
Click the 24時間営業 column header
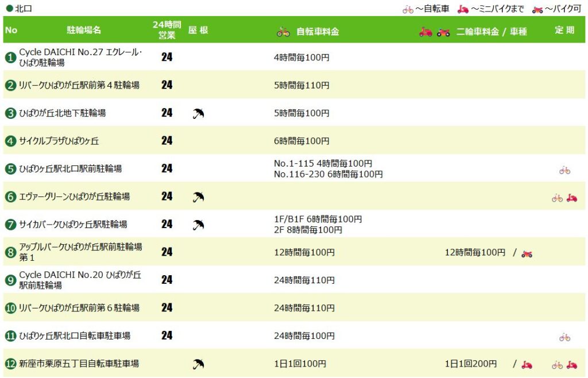pos(167,30)
